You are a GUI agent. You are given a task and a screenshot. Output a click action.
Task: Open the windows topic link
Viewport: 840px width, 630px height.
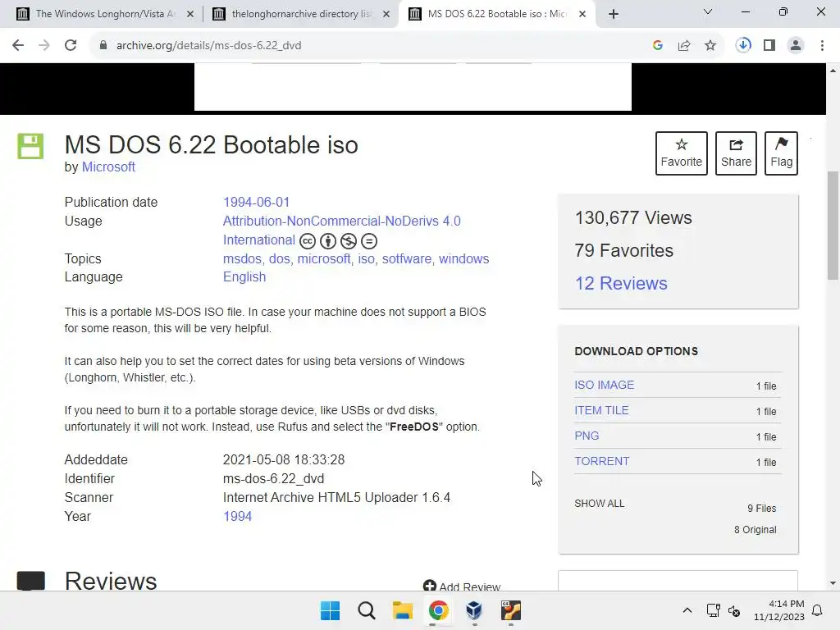[464, 258]
